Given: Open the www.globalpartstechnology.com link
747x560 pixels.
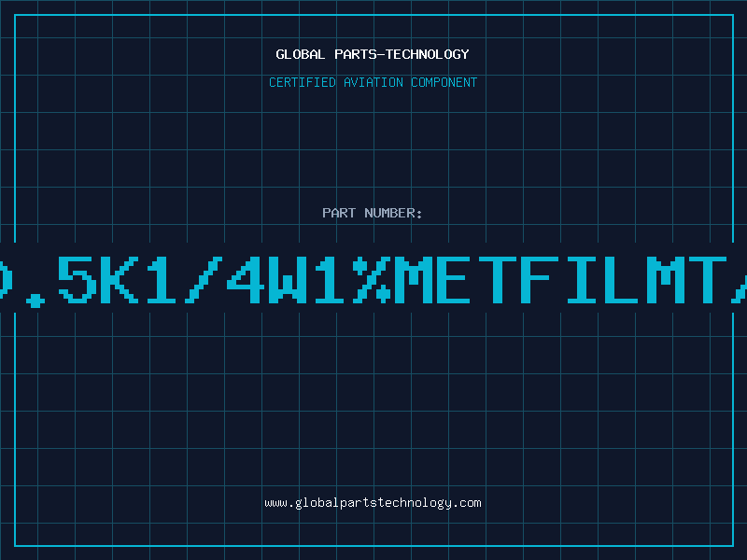Looking at the screenshot, I should click(x=373, y=503).
